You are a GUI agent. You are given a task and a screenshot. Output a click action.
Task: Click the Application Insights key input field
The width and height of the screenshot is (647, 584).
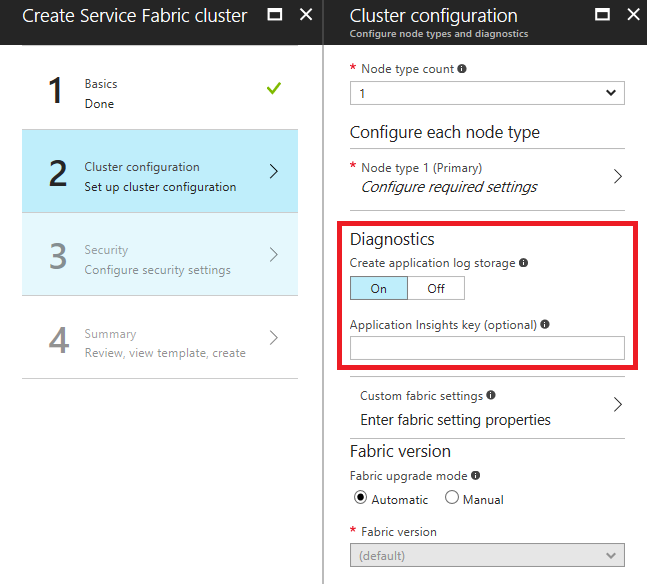point(487,348)
